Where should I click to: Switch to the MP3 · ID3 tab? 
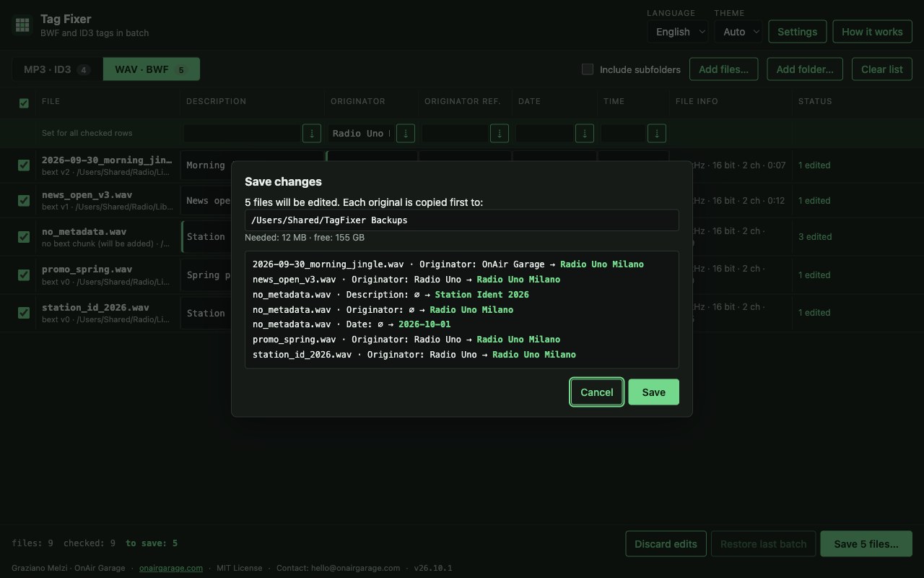point(57,69)
